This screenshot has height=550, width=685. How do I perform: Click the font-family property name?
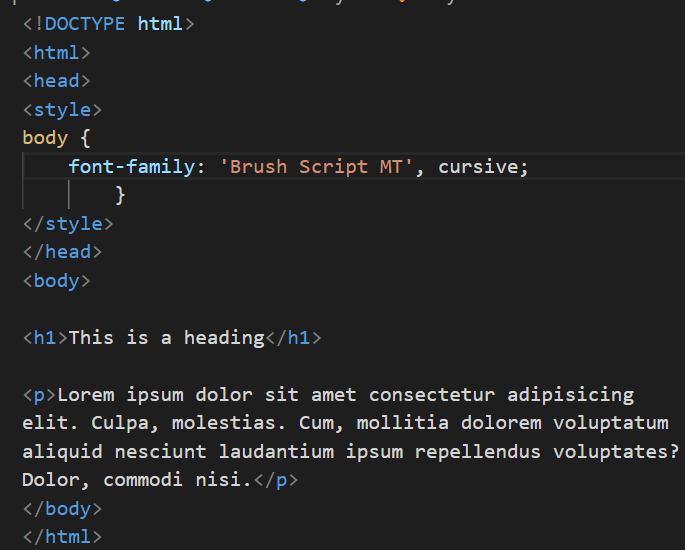click(x=131, y=166)
